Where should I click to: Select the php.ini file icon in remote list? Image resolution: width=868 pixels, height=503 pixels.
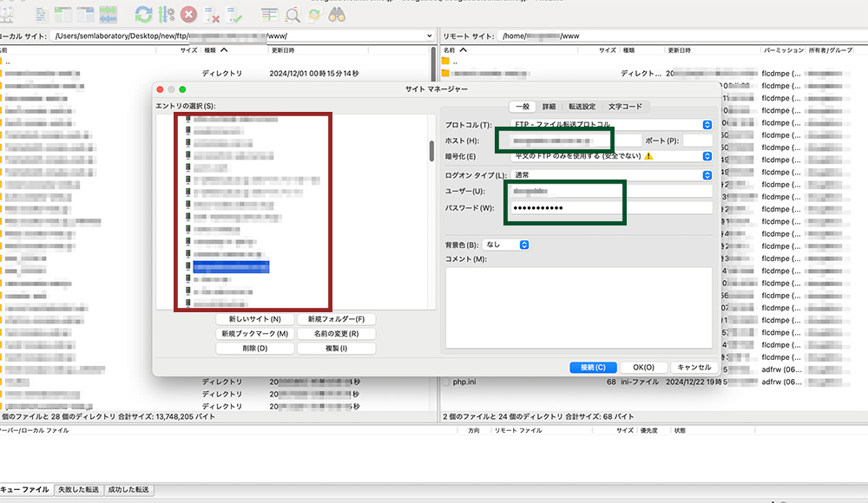pos(445,382)
